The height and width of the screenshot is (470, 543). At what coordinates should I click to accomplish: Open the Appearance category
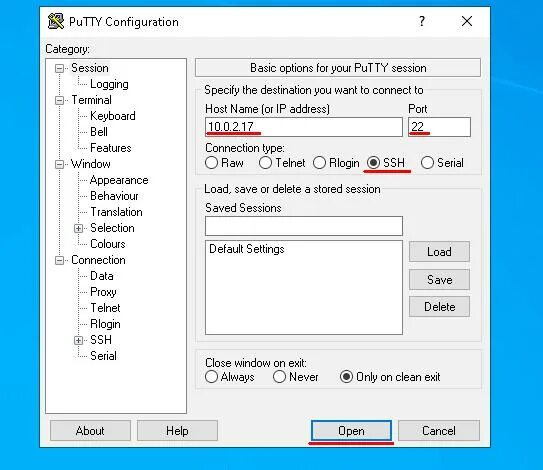pyautogui.click(x=119, y=180)
